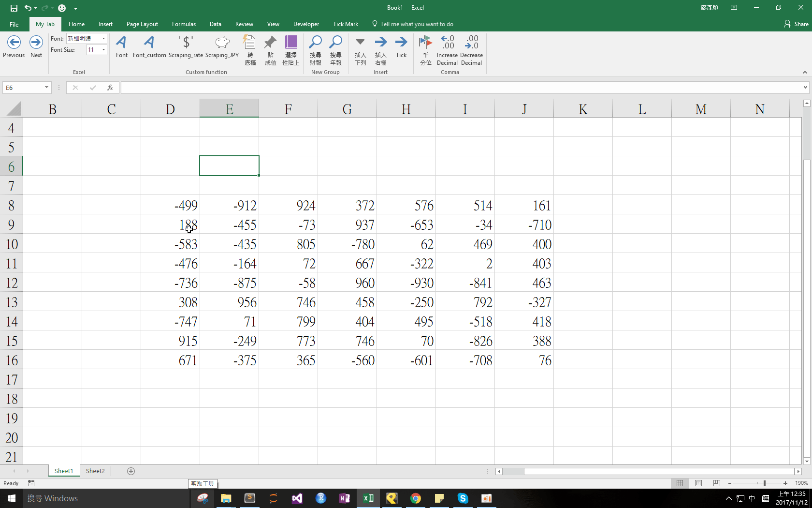
Task: Zoom in with the plus button
Action: (x=785, y=483)
